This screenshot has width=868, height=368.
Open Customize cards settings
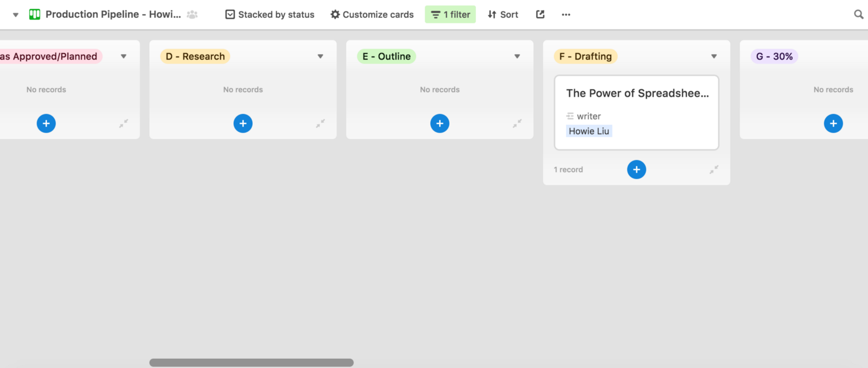(372, 15)
